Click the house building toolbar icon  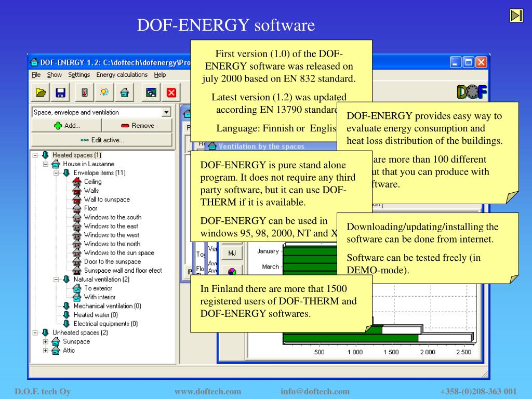(x=125, y=92)
